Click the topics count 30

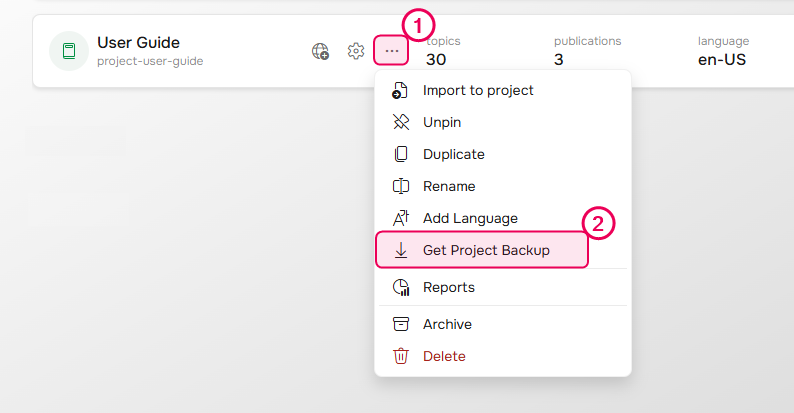[435, 60]
